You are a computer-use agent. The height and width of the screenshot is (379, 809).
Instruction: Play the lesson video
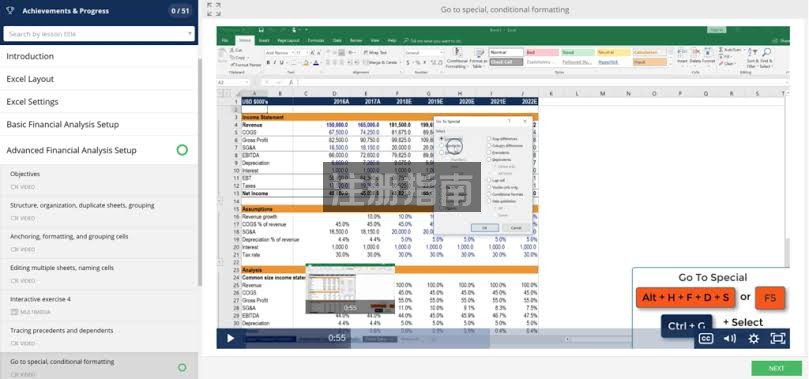tap(231, 338)
